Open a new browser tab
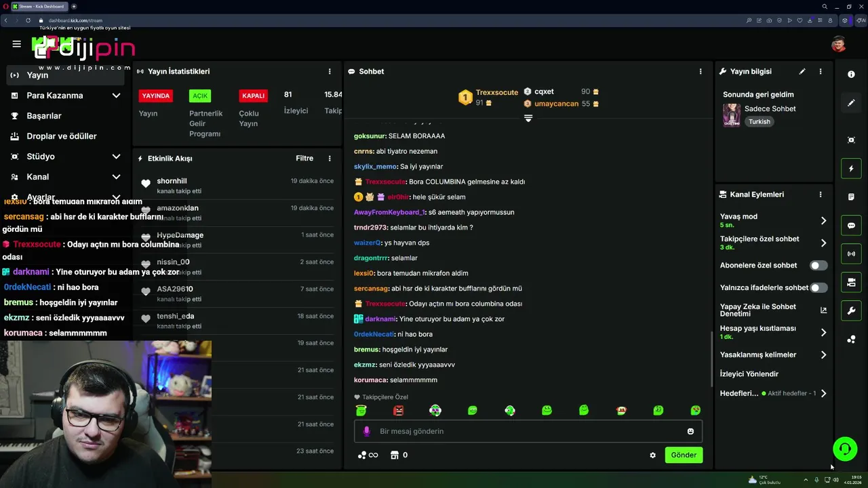 tap(74, 6)
